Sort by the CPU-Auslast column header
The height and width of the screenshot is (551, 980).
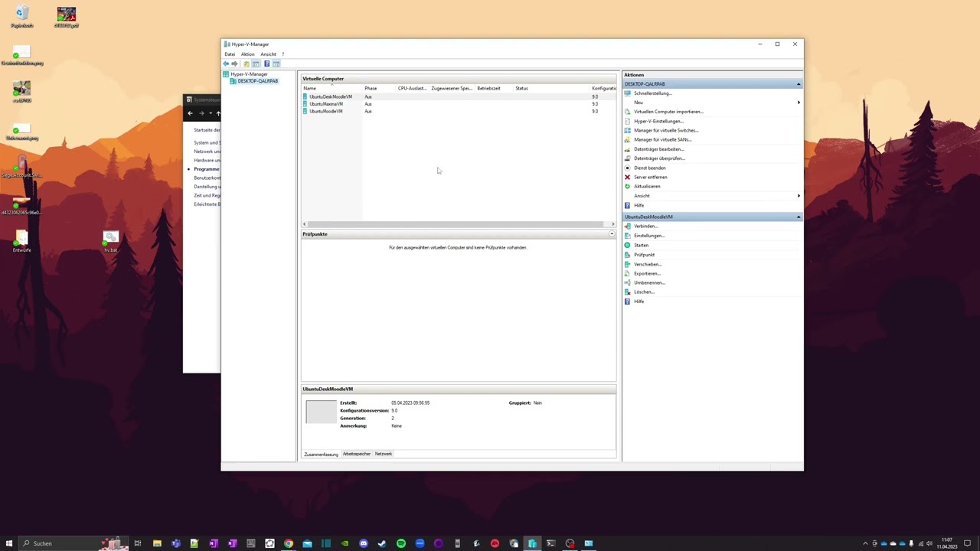click(x=413, y=88)
